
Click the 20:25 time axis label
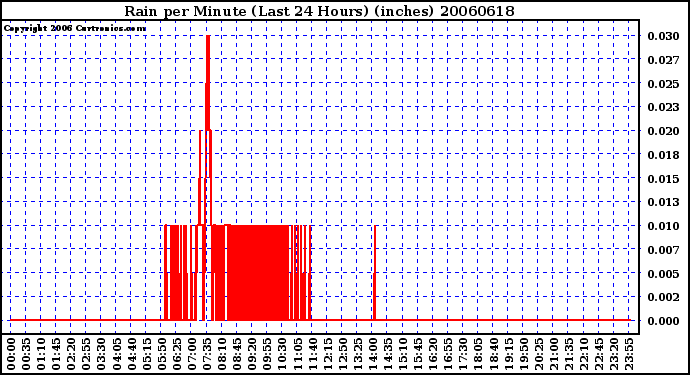(538, 354)
